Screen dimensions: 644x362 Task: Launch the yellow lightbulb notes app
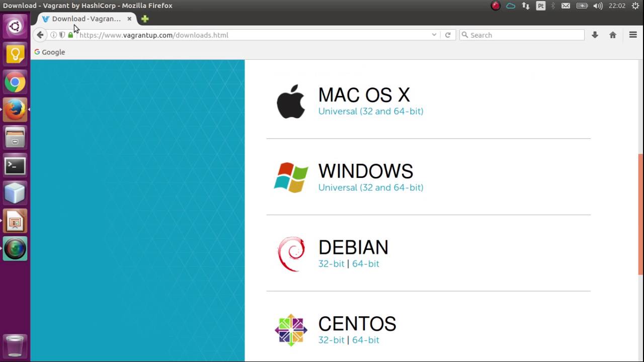coord(15,54)
